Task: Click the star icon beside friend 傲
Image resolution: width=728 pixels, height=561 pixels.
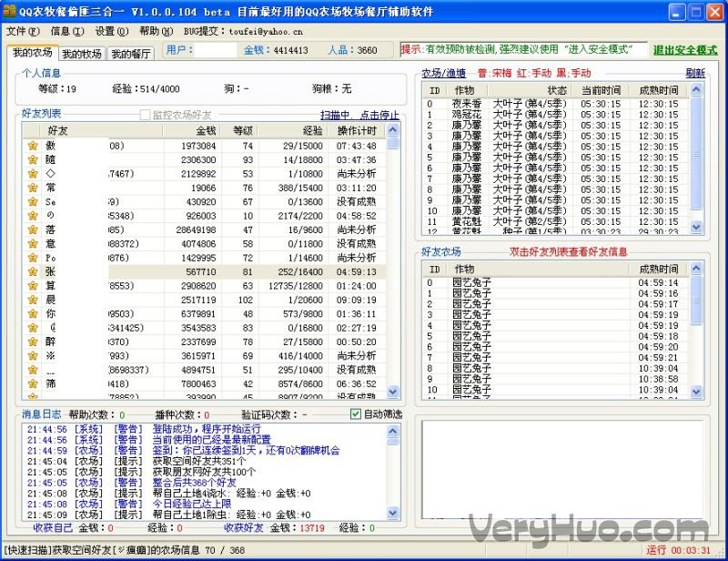Action: pyautogui.click(x=32, y=146)
